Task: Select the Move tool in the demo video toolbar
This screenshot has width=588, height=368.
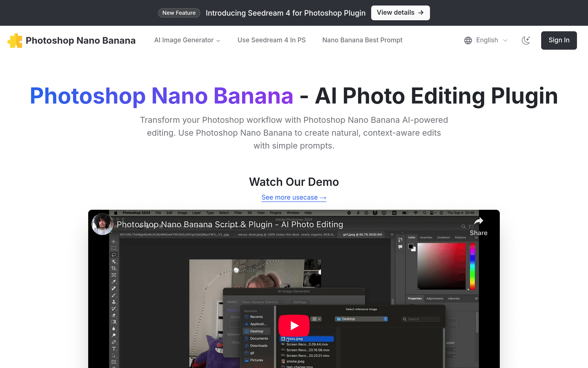Action: 113,241
